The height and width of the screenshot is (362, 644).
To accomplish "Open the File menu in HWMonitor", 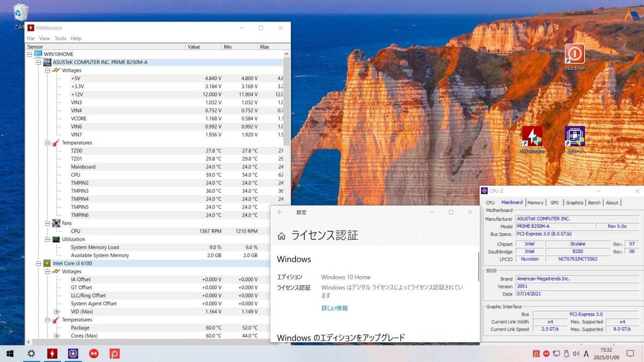I will (x=31, y=39).
